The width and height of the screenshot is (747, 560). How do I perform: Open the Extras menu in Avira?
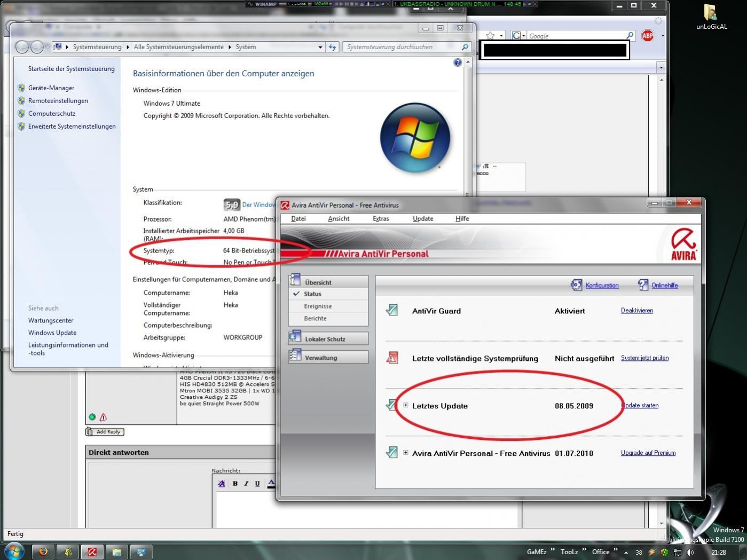pyautogui.click(x=381, y=218)
